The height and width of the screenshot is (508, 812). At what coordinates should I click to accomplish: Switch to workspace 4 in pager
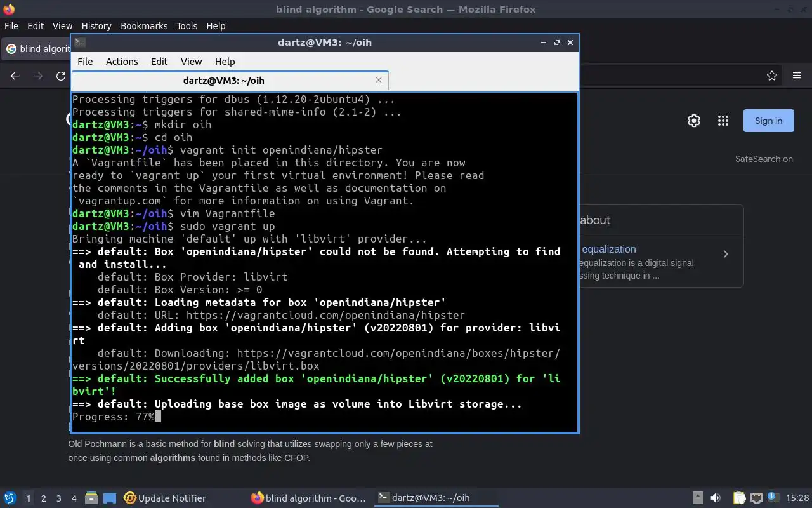pos(74,498)
